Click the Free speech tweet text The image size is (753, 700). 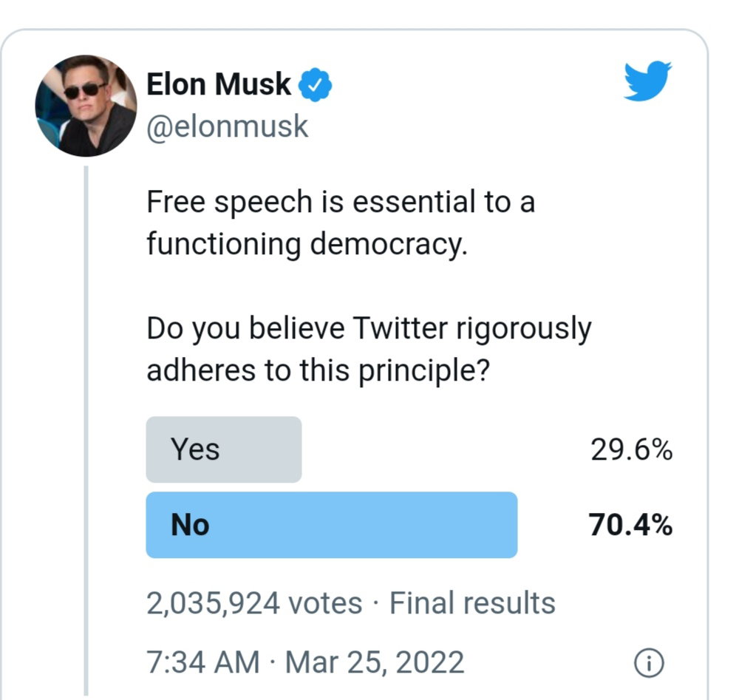coord(341,223)
